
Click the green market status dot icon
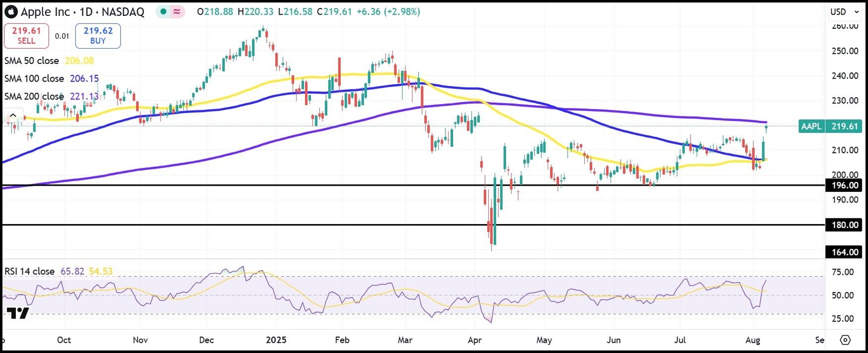(x=163, y=11)
